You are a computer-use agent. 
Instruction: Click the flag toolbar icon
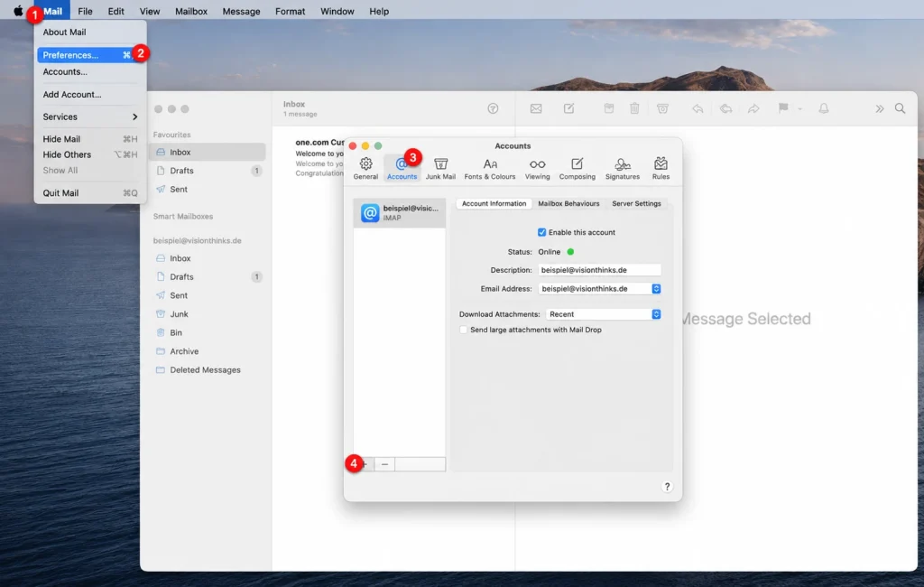pyautogui.click(x=783, y=108)
